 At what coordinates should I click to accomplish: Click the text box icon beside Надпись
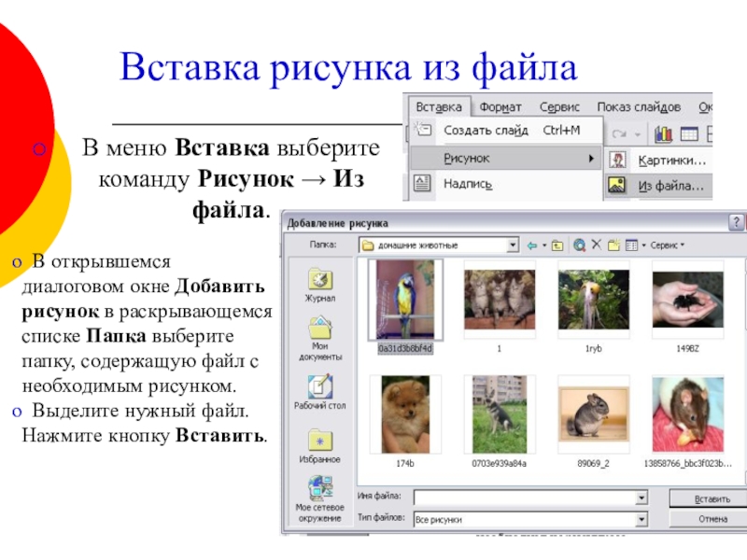pyautogui.click(x=422, y=183)
